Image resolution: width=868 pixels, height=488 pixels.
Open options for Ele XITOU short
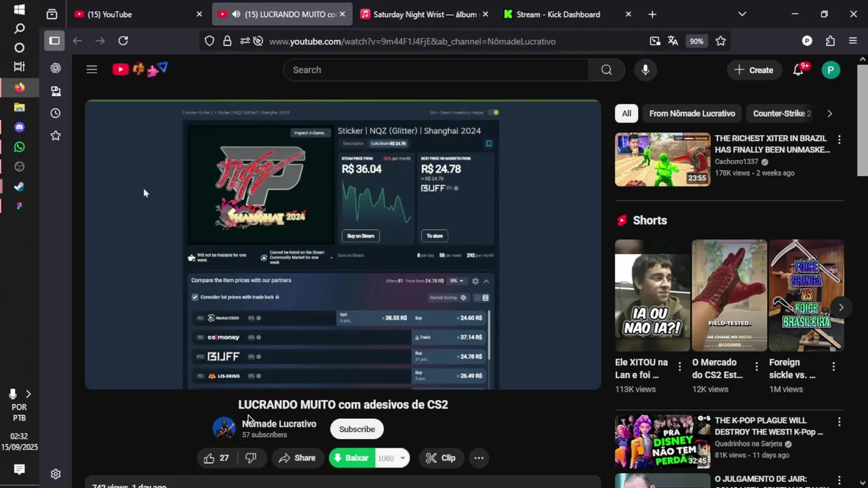[x=679, y=366]
